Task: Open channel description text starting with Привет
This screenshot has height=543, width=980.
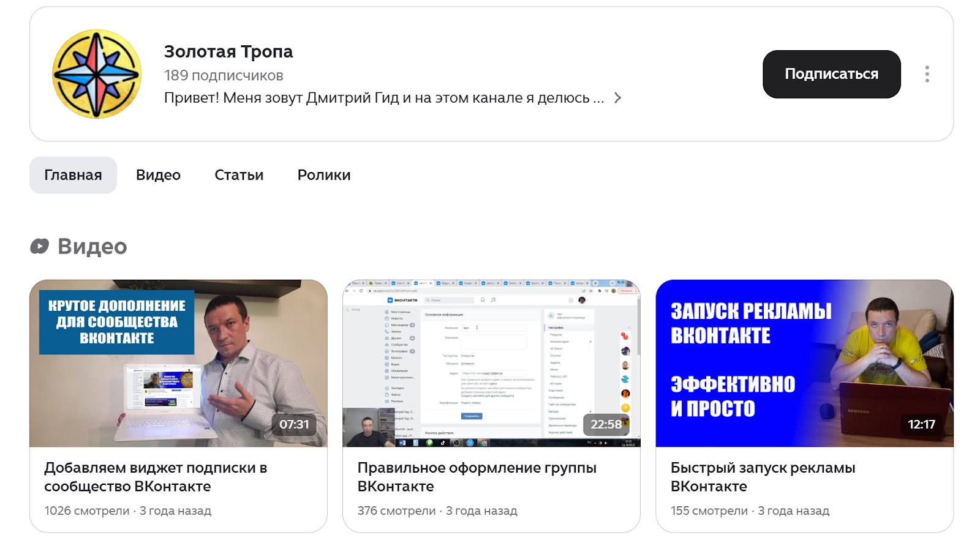Action: coord(383,98)
